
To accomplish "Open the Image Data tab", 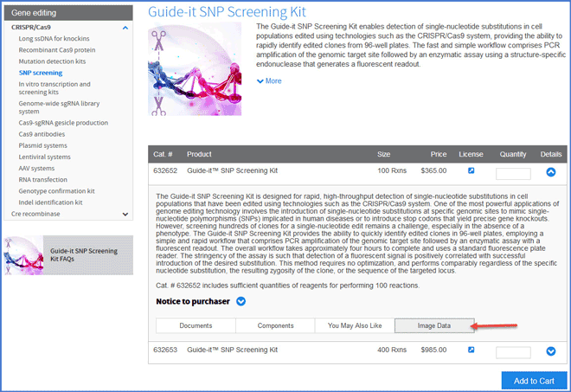I will [x=434, y=325].
